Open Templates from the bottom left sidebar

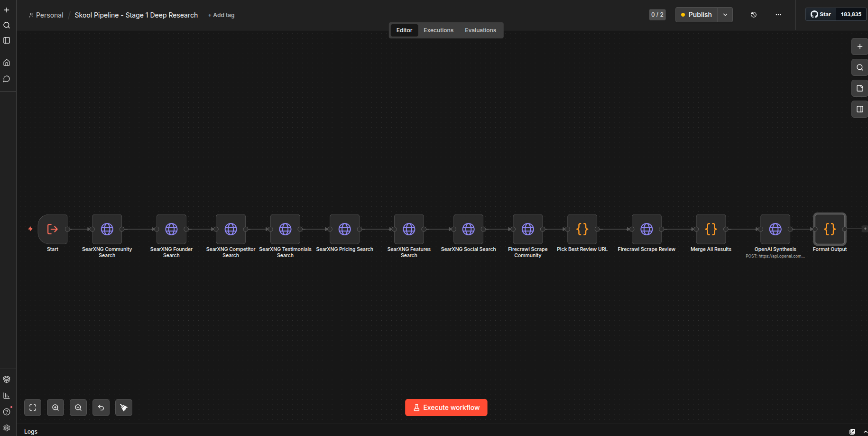point(7,380)
